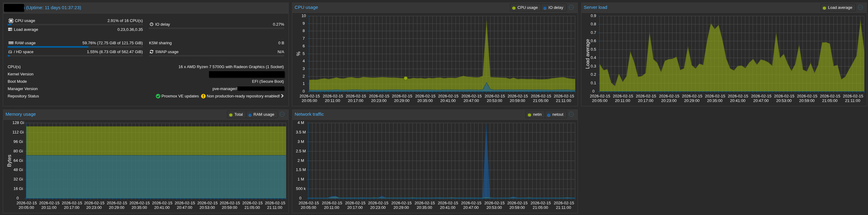868x215 pixels.
Task: Click the green check icon for Proxmox VE updates
Action: [x=158, y=96]
